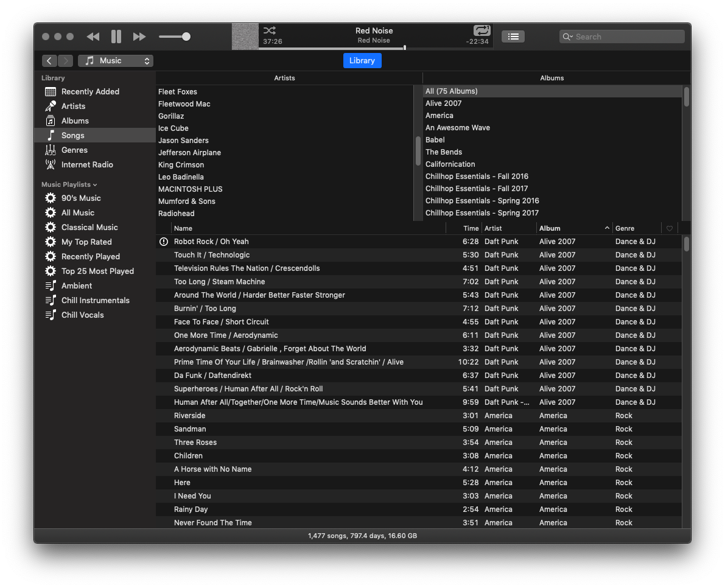The height and width of the screenshot is (588, 725).
Task: Select Alive 2007 in the Albums list
Action: click(x=553, y=103)
